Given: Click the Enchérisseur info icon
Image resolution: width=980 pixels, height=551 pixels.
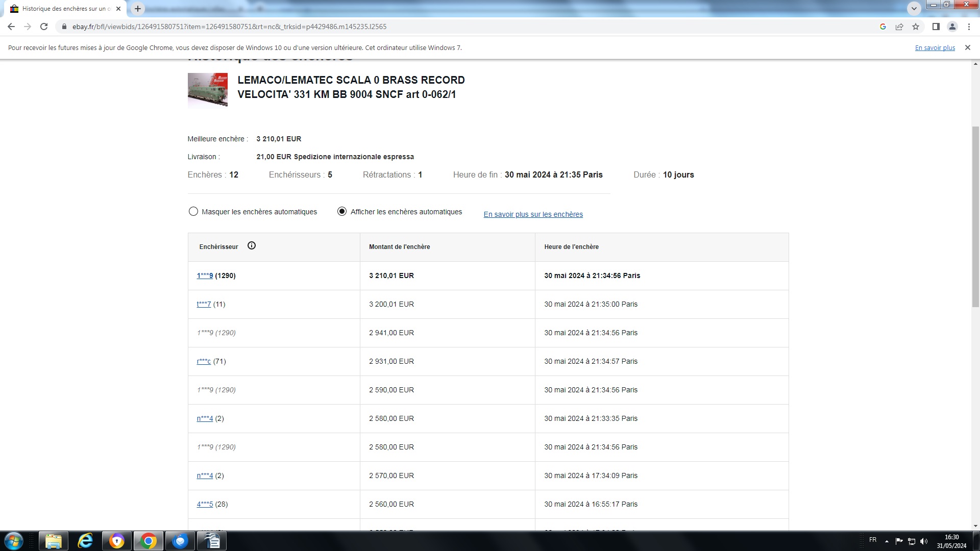Looking at the screenshot, I should tap(252, 246).
